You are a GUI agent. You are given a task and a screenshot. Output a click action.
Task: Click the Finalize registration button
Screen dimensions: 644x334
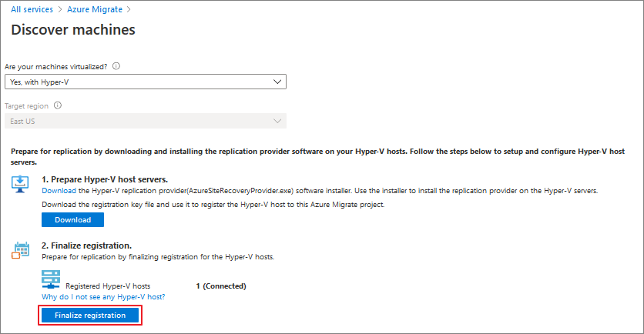point(90,315)
